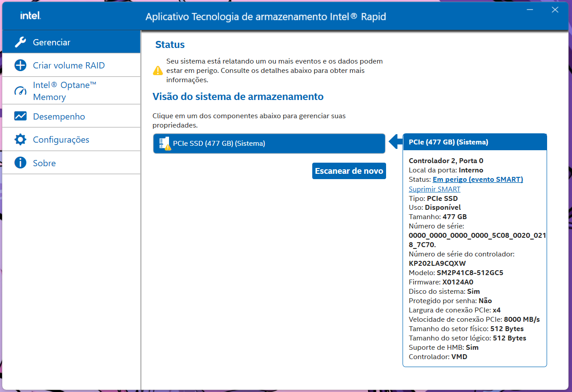Select the PCIe SSD (477 GB) (Sistema) device
The image size is (572, 392).
[x=269, y=144]
